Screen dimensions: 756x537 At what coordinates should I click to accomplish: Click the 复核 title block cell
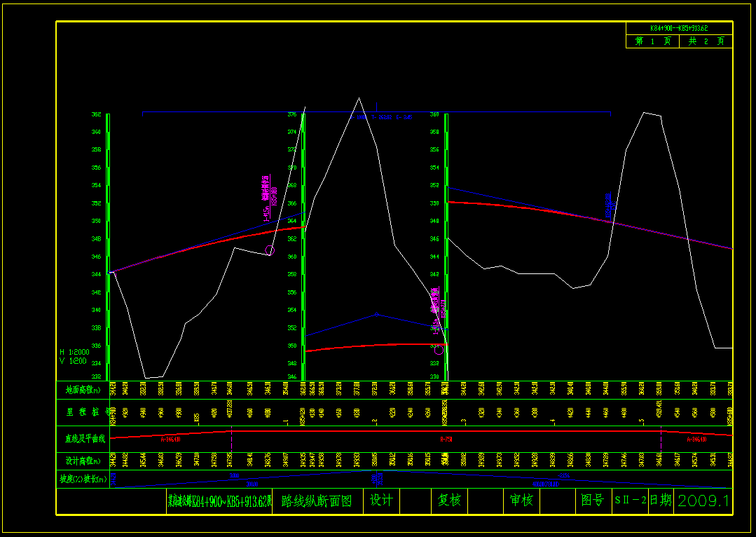pyautogui.click(x=449, y=501)
